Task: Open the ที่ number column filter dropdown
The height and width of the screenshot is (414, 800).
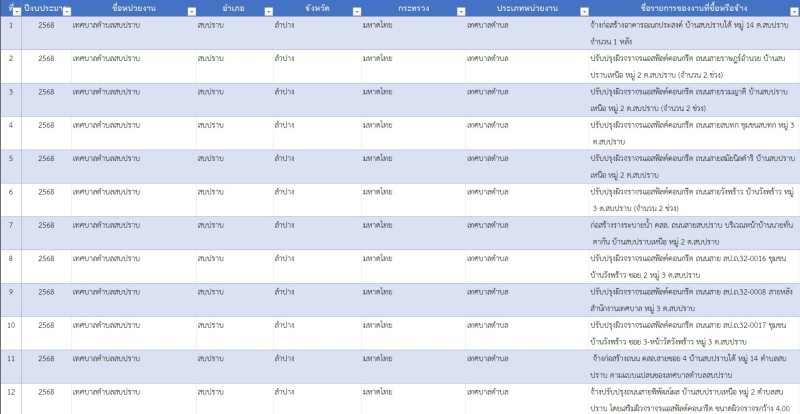Action: 16,9
